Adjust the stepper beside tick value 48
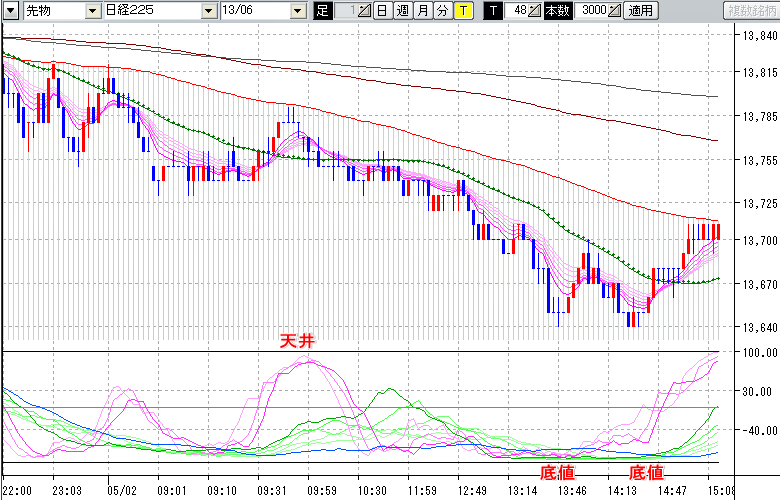 (x=532, y=11)
